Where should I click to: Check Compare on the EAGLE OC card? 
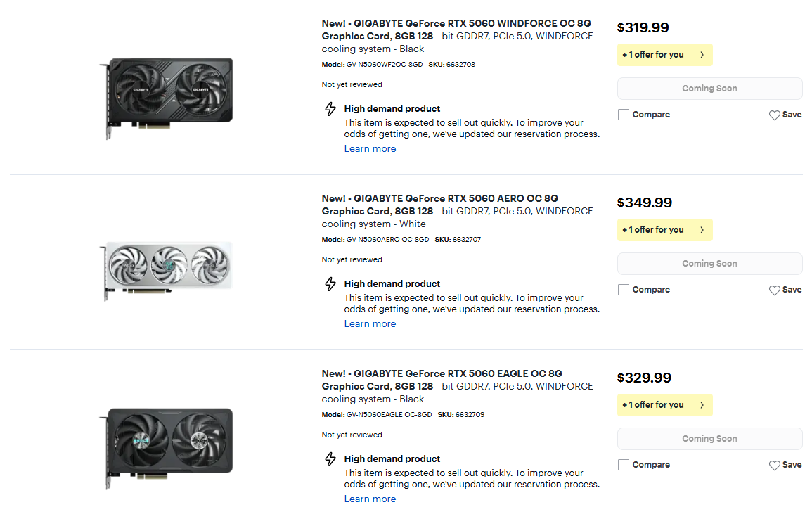pos(624,465)
